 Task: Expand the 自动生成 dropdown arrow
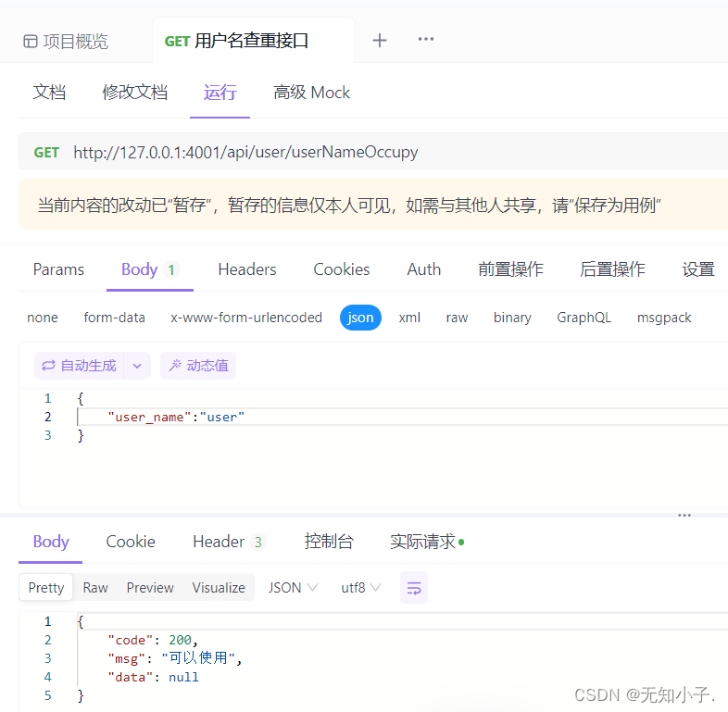point(137,366)
